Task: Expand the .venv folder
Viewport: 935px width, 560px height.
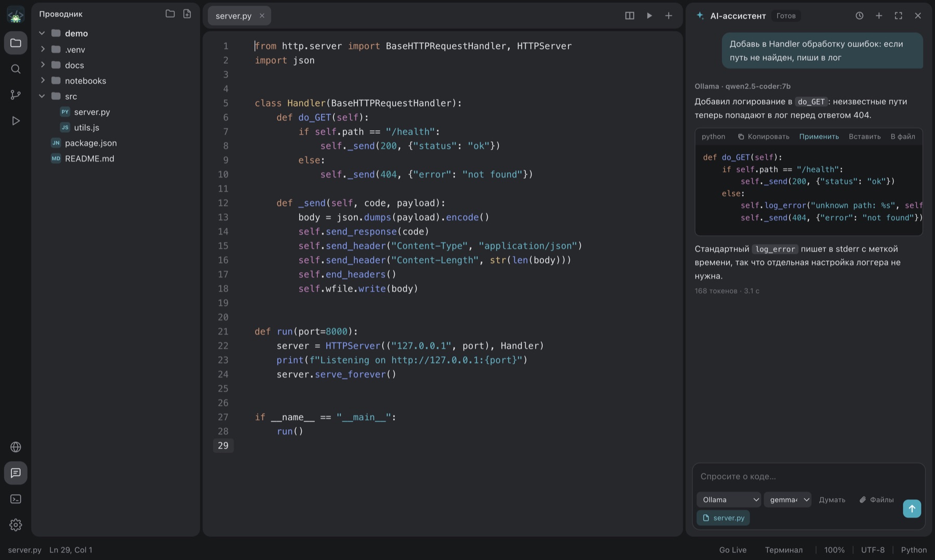Action: pyautogui.click(x=42, y=49)
